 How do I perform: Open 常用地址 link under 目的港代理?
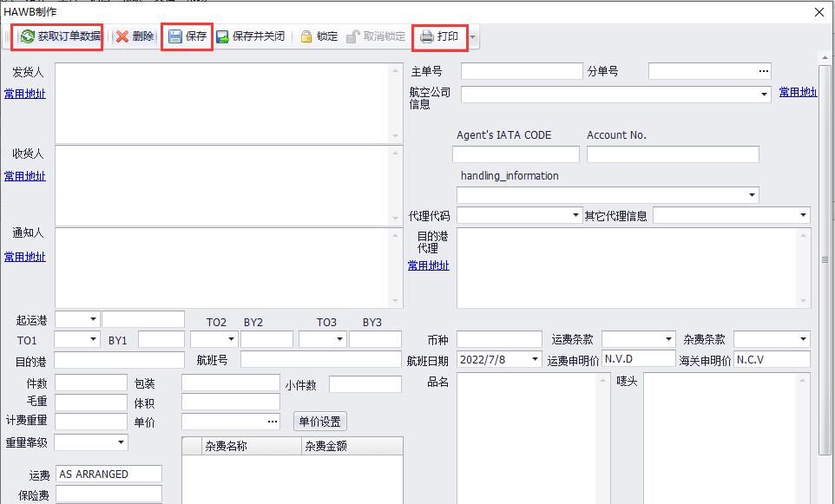pos(429,265)
